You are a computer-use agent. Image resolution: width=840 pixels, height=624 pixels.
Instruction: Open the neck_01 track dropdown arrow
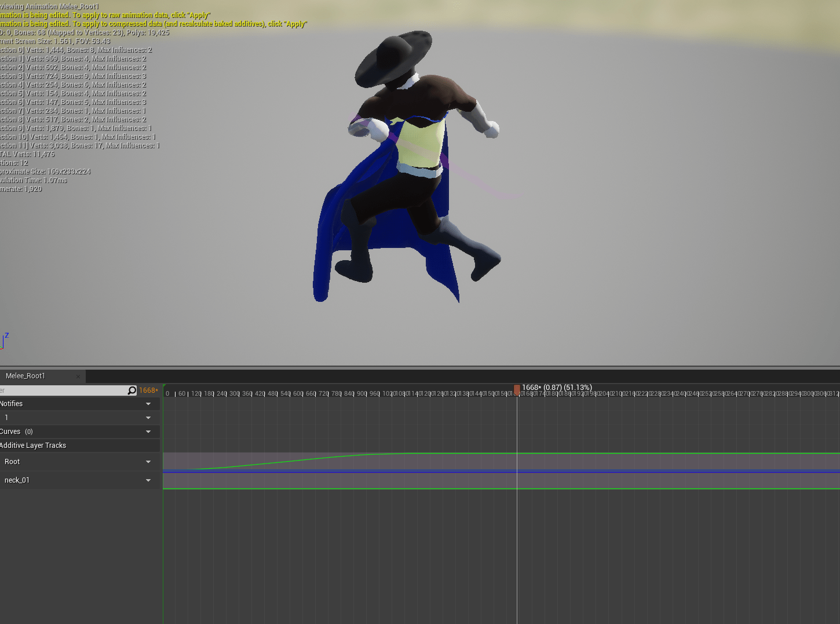148,480
